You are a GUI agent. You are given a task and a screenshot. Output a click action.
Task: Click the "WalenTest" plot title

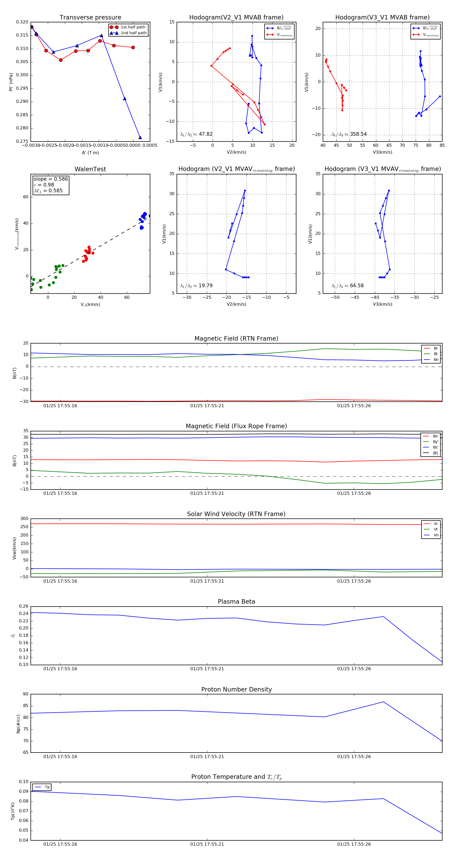point(90,169)
